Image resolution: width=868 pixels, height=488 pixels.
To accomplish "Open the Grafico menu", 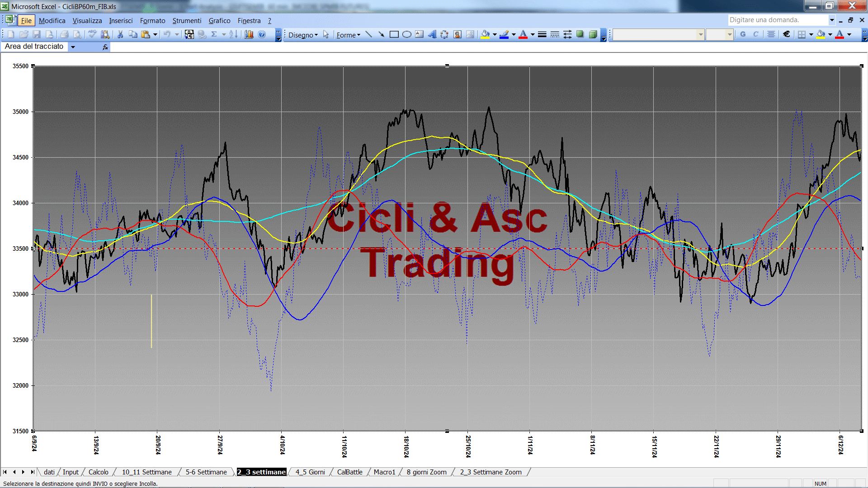I will 219,21.
